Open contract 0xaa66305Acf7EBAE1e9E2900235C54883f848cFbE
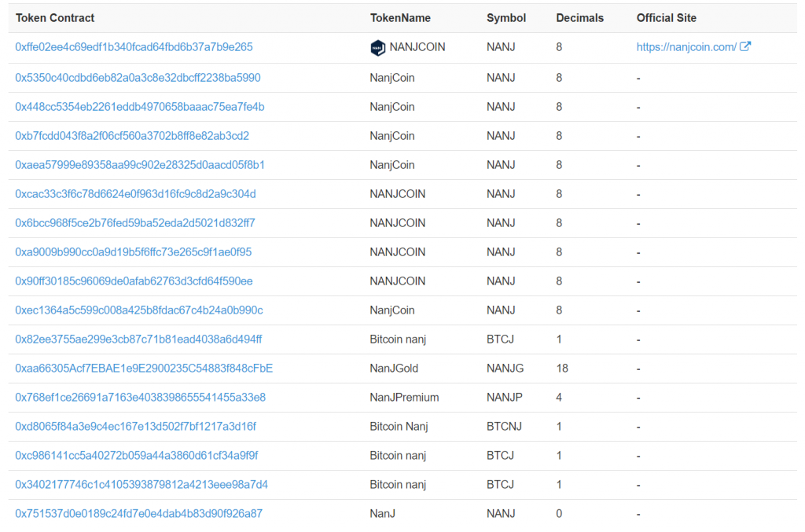This screenshot has height=532, width=805. 144,369
